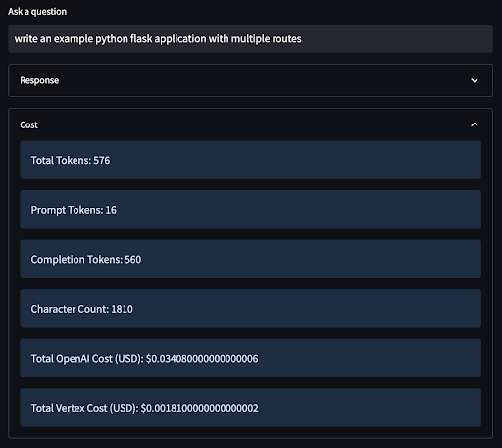Open the Response panel header bar
This screenshot has height=448, width=502.
250,80
